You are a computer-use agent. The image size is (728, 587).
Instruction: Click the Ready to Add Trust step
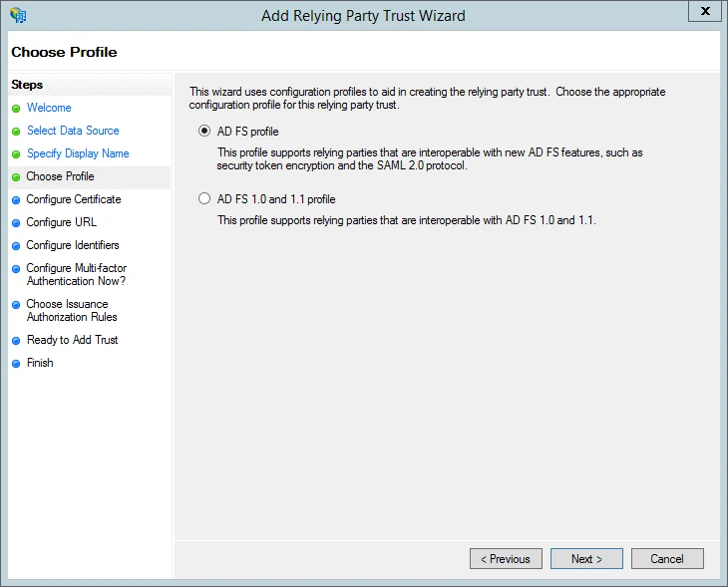point(73,340)
